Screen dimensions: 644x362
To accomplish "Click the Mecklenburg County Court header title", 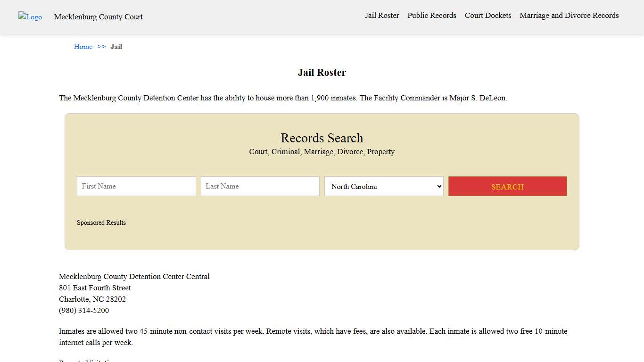I will tap(98, 17).
